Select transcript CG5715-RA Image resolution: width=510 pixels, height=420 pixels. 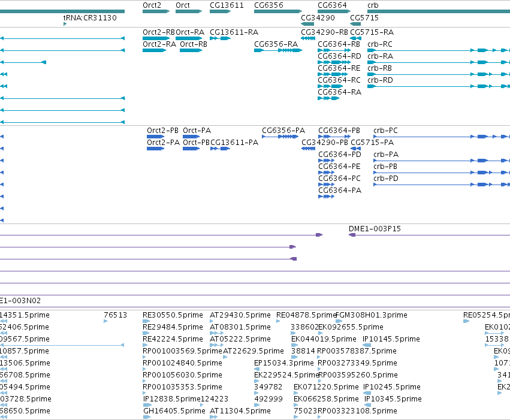coord(356,38)
